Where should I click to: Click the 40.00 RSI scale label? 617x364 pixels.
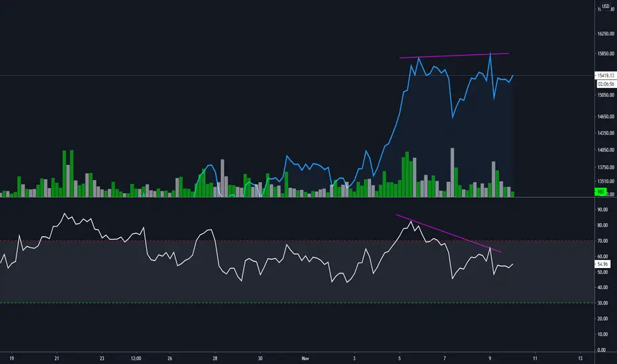click(602, 288)
